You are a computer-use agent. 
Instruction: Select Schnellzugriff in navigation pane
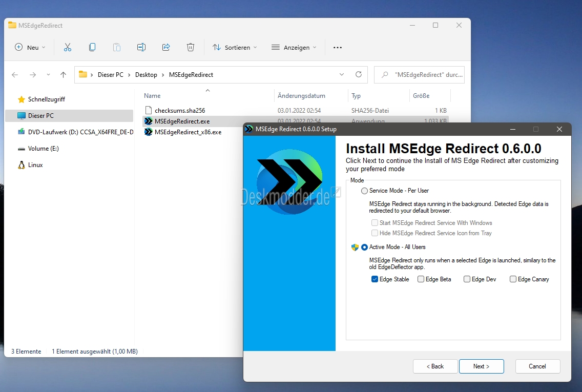tap(47, 99)
